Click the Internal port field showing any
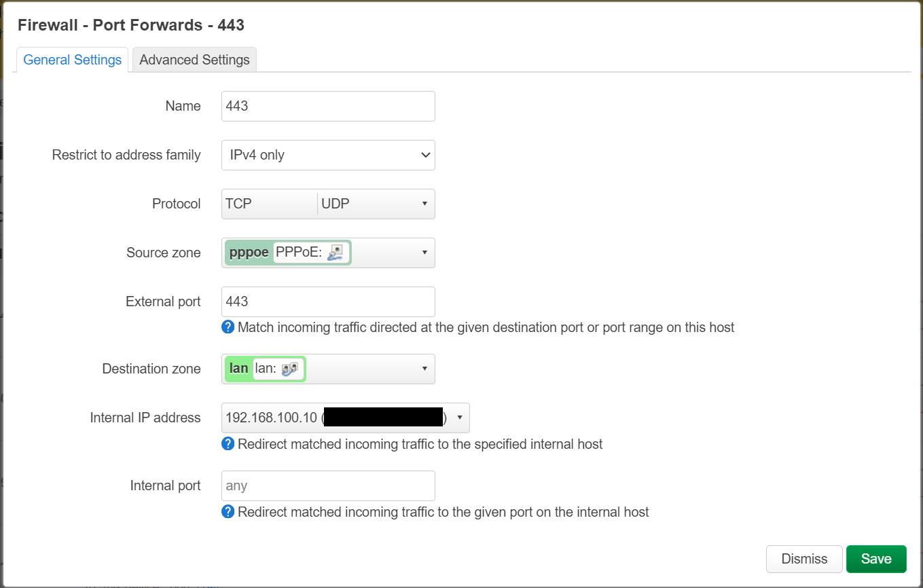This screenshot has height=588, width=923. click(x=328, y=485)
